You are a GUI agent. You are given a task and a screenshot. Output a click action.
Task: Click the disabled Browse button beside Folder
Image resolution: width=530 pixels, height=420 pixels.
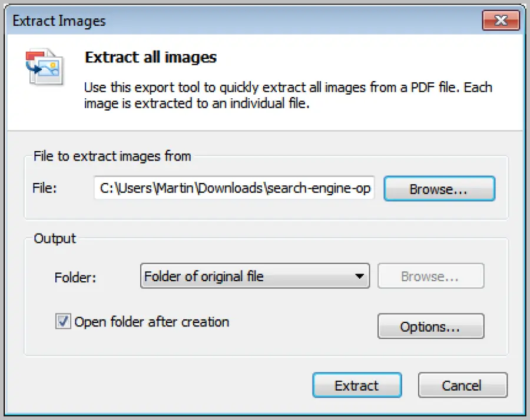pos(430,276)
